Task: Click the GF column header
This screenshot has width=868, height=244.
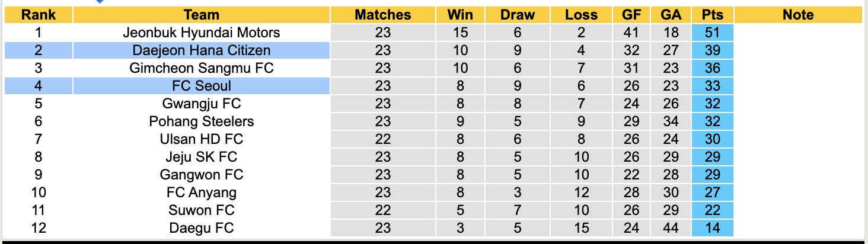Action: [x=631, y=15]
